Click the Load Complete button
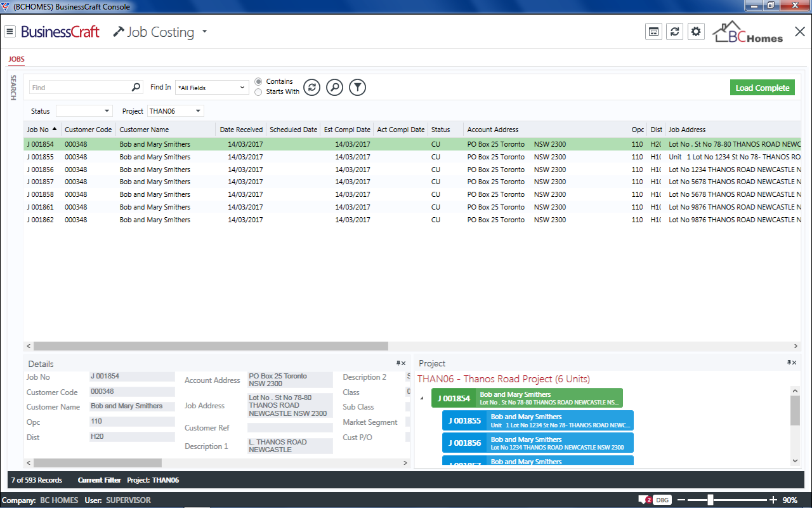 click(x=763, y=88)
